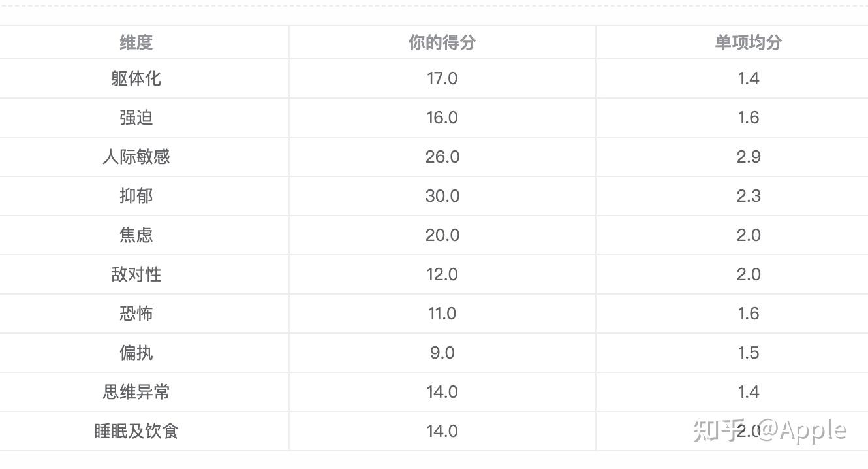This screenshot has width=868, height=469.
Task: Select the 抑郁 row label
Action: coord(136,196)
